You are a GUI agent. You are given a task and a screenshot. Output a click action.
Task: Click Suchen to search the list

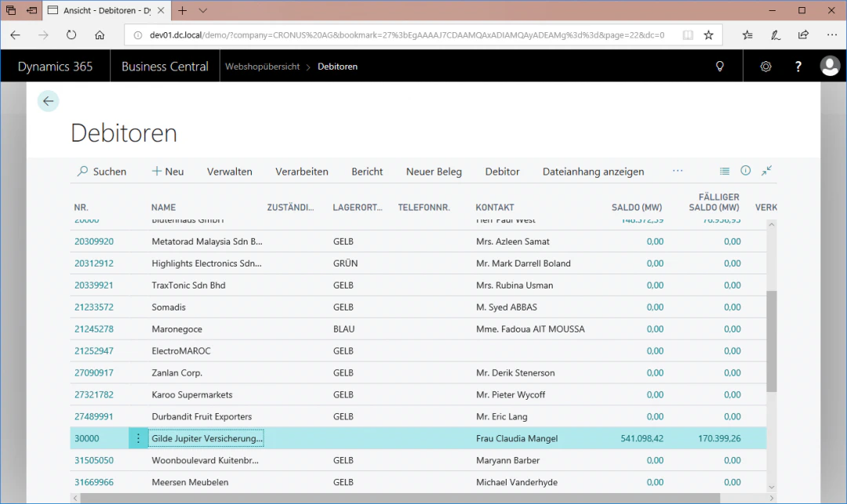click(101, 172)
